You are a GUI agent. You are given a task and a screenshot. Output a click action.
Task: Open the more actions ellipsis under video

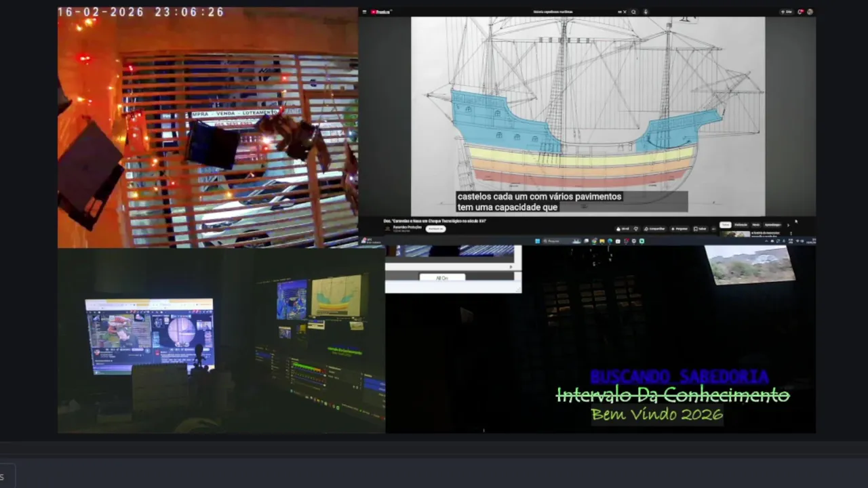coord(713,228)
